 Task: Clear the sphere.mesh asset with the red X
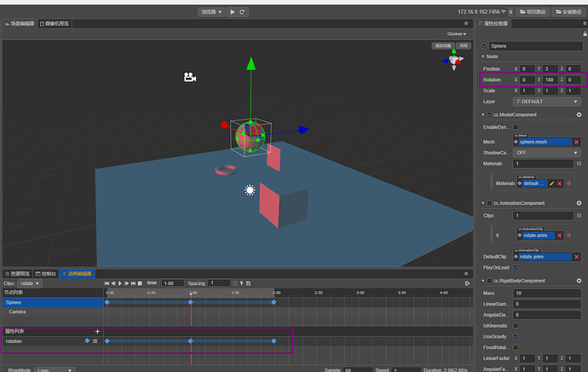coord(576,142)
